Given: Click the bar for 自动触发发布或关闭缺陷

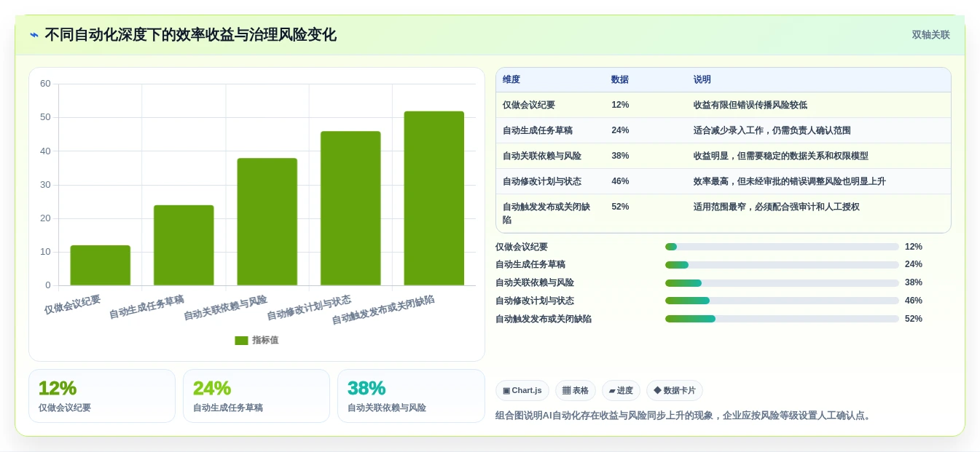Looking at the screenshot, I should pos(434,198).
